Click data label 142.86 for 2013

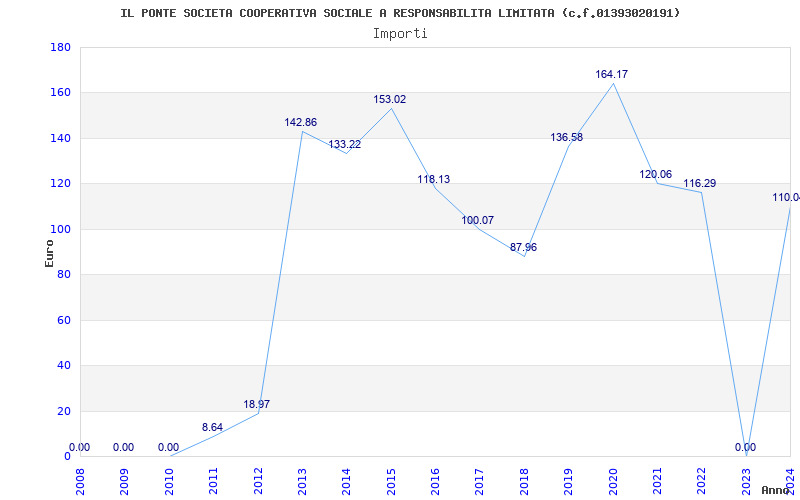(301, 122)
